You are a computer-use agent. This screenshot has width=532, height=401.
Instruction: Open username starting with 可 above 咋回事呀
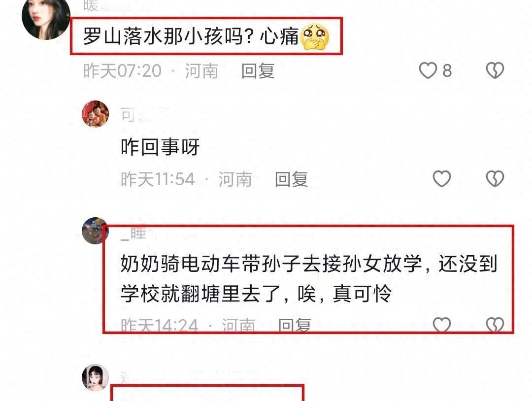point(145,114)
